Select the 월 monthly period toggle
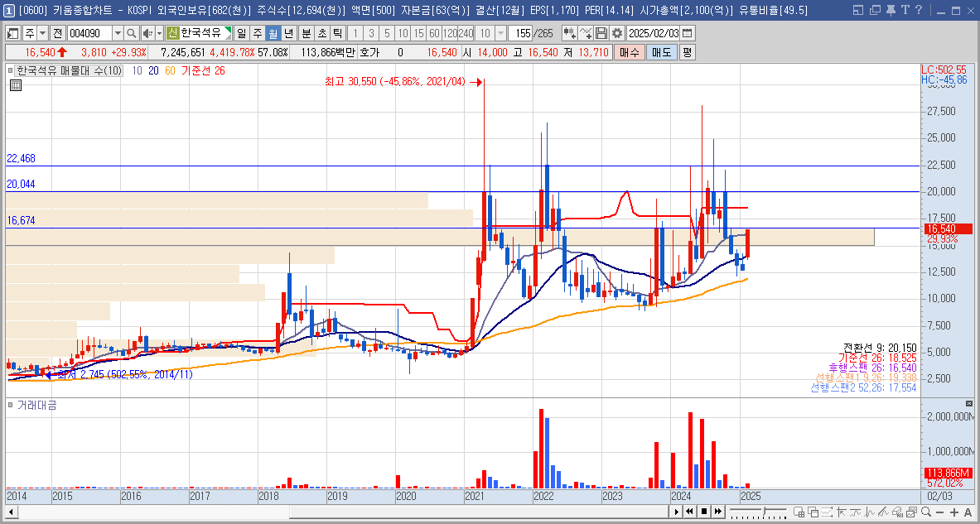This screenshot has width=980, height=524. coord(273,34)
